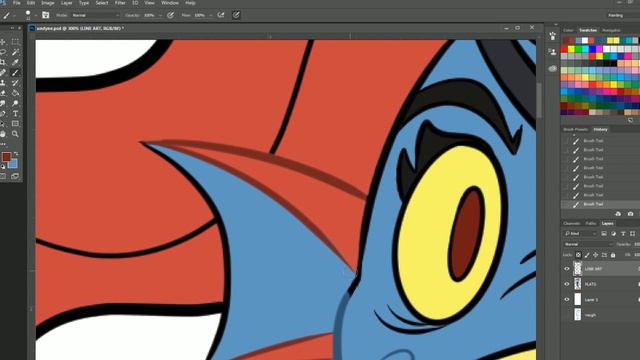Toggle Quick Mask mode

(3, 176)
